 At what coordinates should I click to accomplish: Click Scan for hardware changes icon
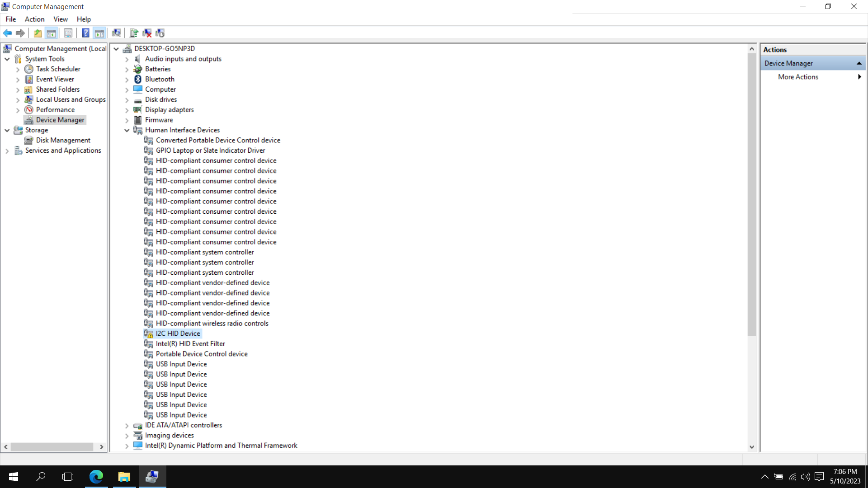pyautogui.click(x=116, y=33)
